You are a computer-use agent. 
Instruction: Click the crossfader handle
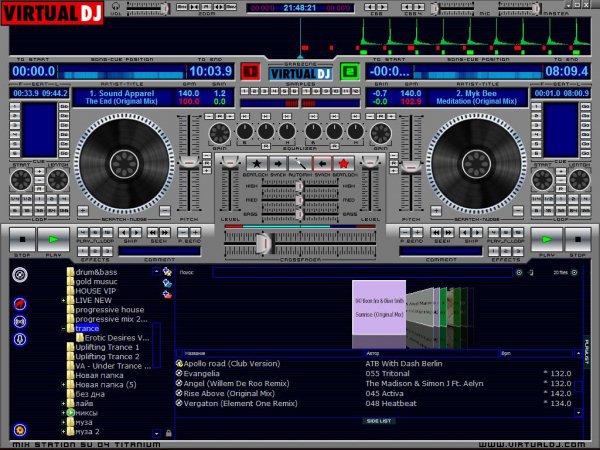265,243
